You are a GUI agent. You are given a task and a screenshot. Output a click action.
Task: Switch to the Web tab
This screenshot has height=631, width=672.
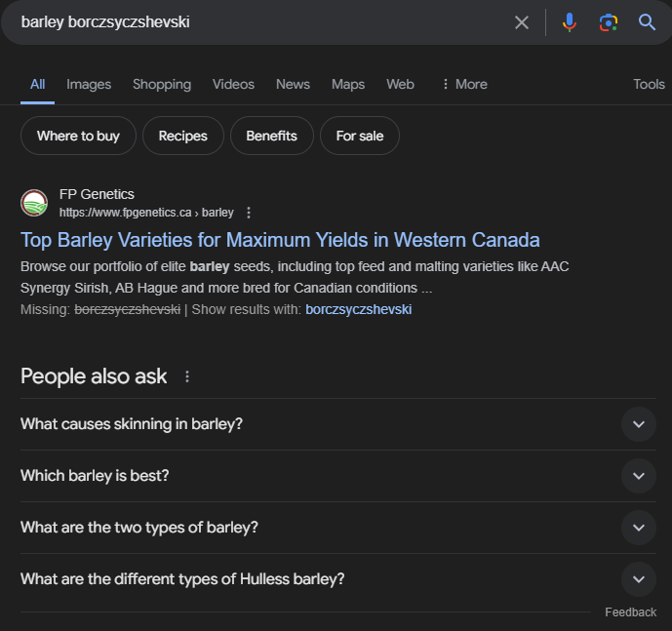pyautogui.click(x=400, y=84)
